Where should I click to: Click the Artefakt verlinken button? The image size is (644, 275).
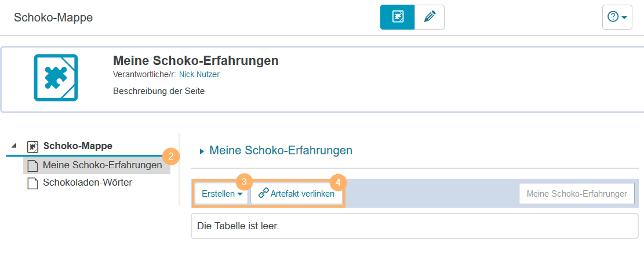(x=296, y=194)
